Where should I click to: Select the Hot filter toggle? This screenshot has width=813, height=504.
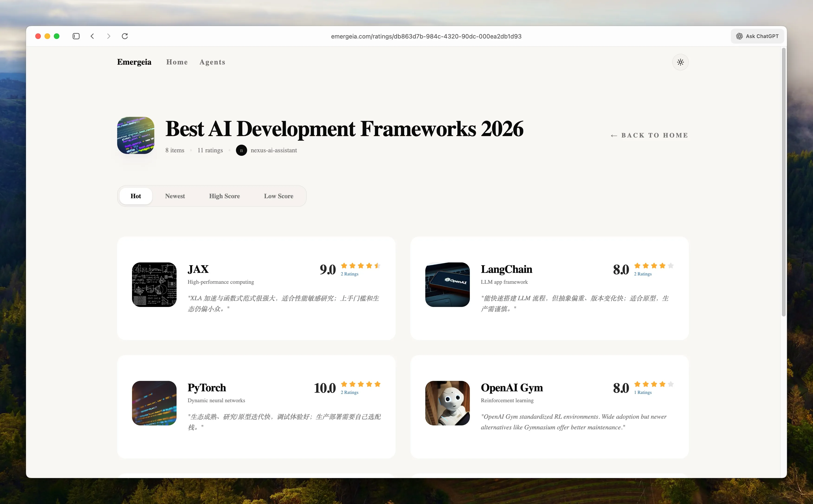click(x=136, y=196)
